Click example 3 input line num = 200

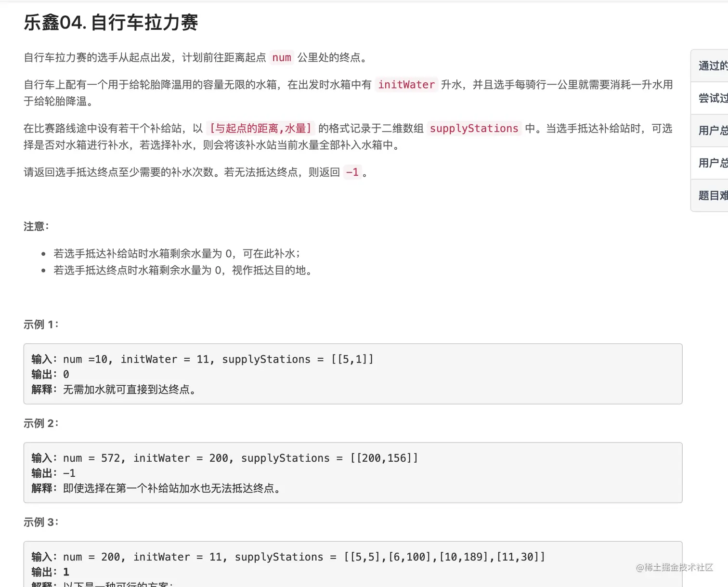click(288, 557)
